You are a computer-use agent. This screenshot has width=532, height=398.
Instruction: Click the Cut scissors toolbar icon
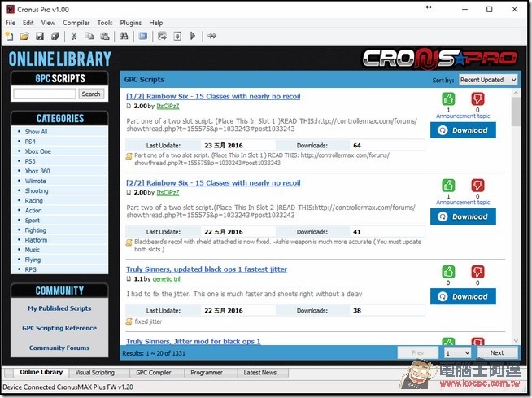coord(74,36)
